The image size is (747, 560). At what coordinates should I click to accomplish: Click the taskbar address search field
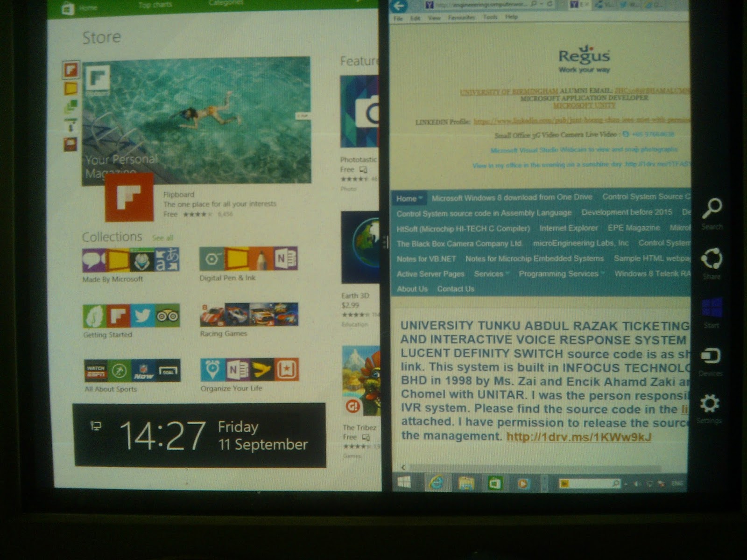point(590,483)
